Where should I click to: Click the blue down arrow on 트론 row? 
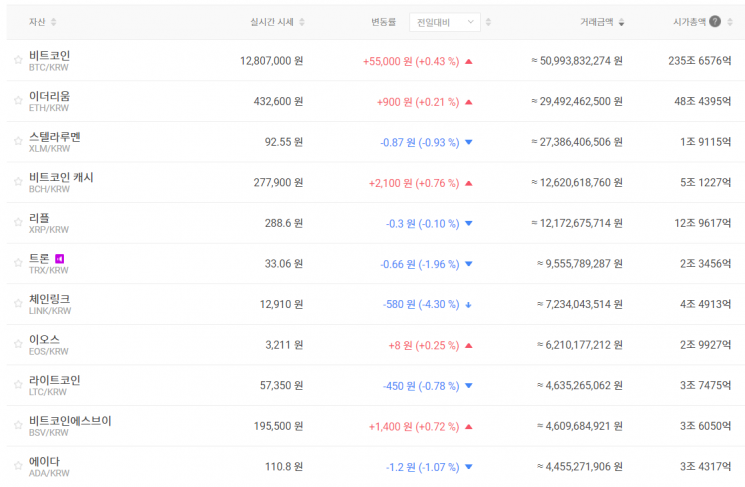click(469, 264)
